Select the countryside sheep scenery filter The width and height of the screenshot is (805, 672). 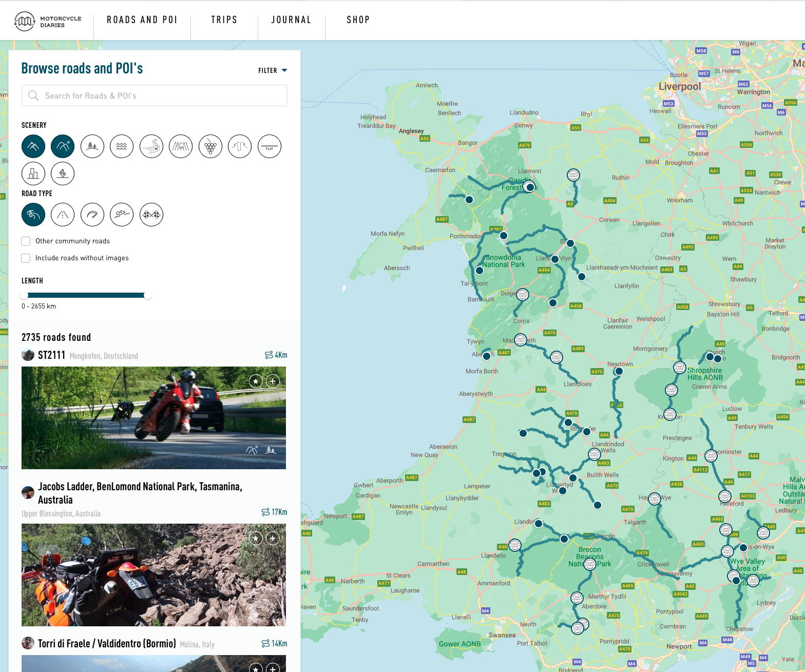pyautogui.click(x=181, y=146)
